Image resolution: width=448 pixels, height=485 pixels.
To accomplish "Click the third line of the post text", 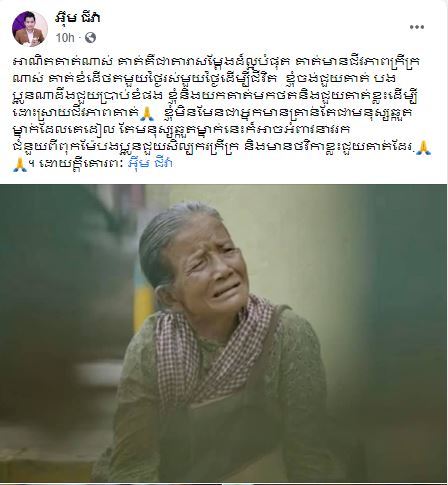I will point(215,96).
